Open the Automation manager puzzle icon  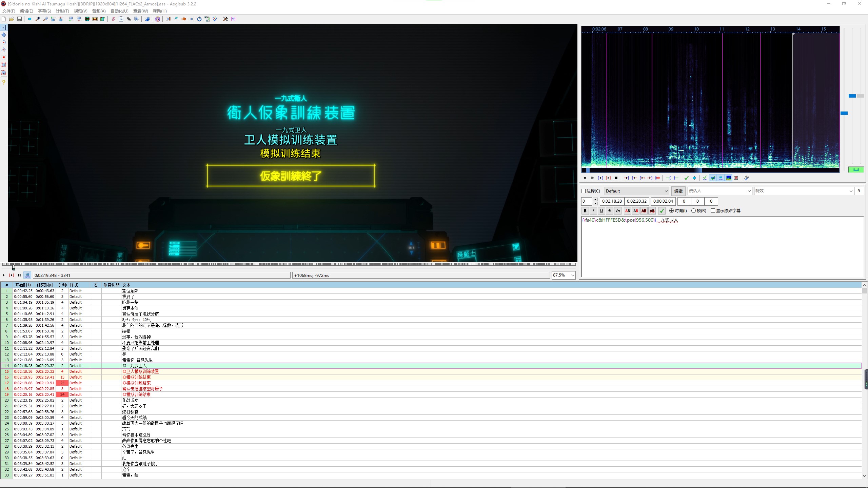(147, 19)
